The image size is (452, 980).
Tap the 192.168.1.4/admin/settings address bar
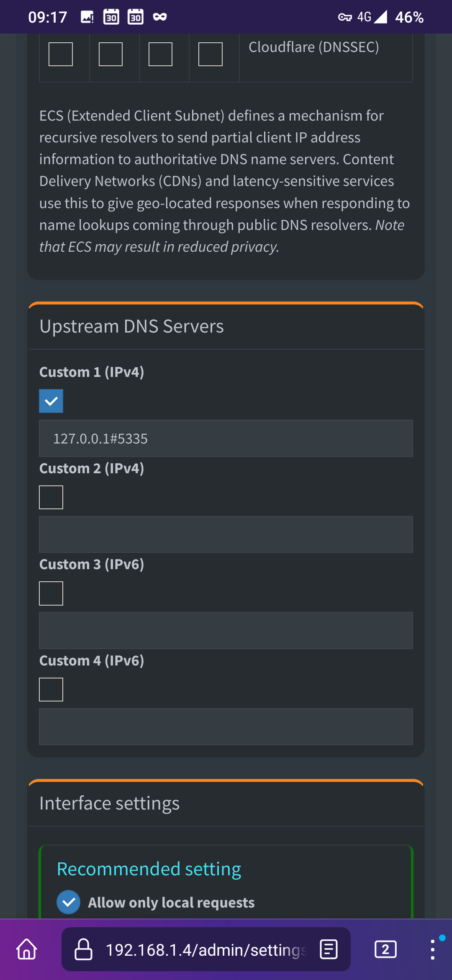pyautogui.click(x=206, y=949)
